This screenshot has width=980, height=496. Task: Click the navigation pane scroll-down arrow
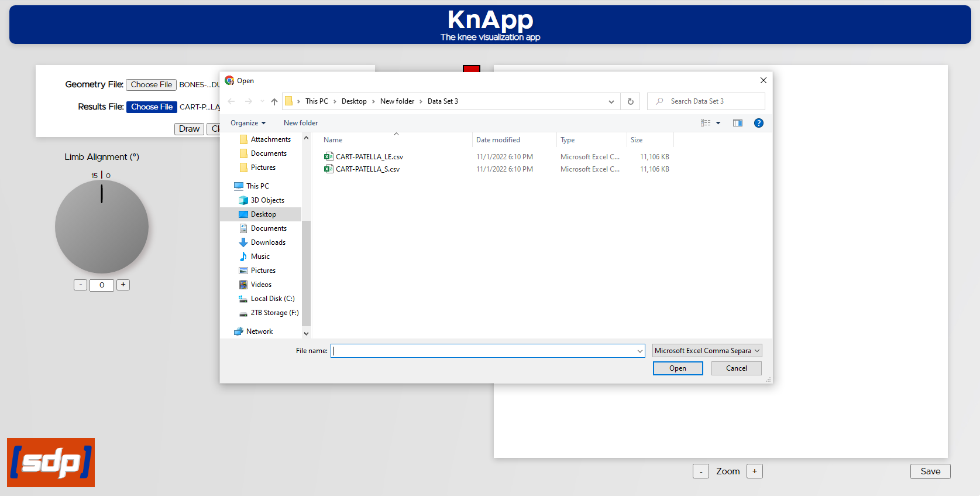[306, 333]
